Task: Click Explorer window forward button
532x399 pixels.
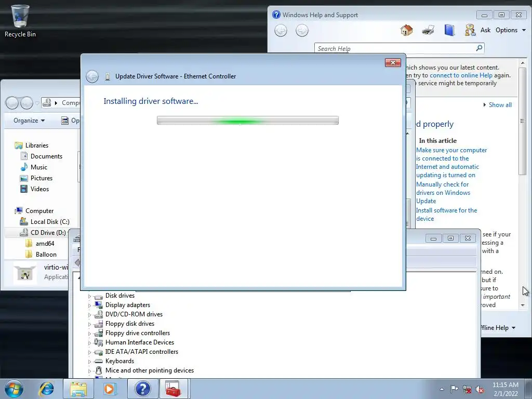Action: click(26, 103)
